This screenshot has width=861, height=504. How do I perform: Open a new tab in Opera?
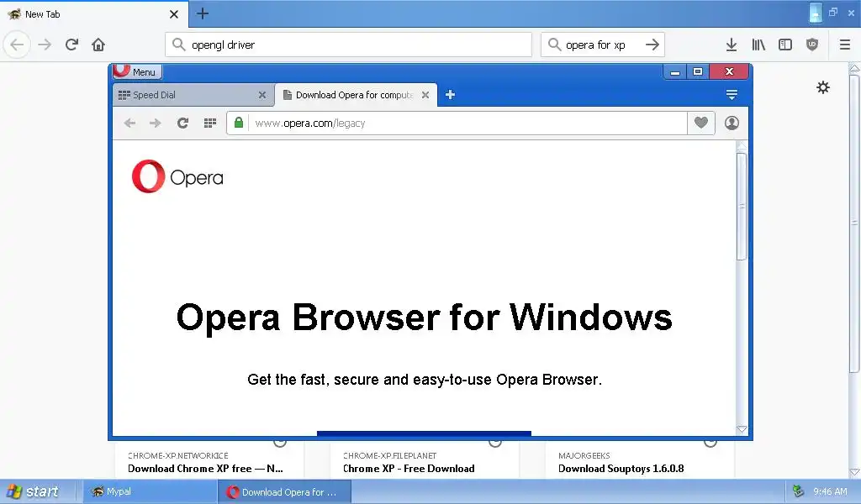click(x=451, y=95)
